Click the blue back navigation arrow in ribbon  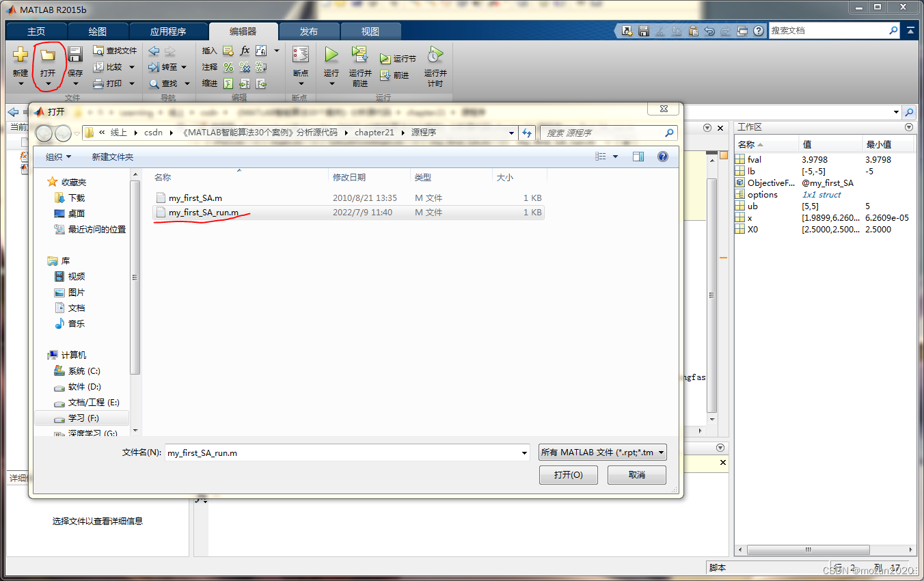click(x=154, y=51)
